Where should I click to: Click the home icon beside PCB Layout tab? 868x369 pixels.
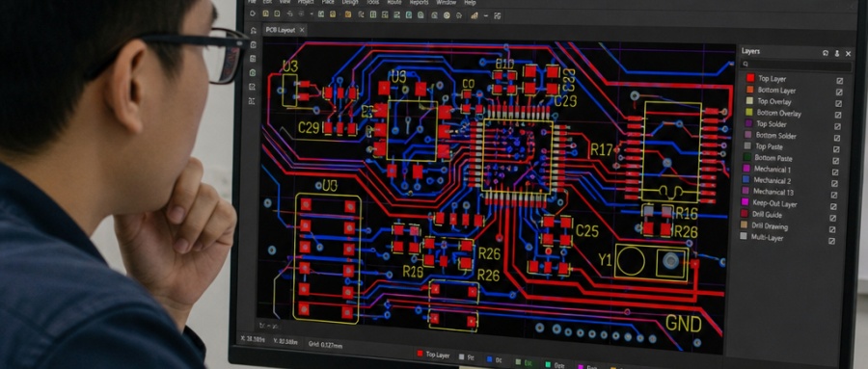click(253, 30)
